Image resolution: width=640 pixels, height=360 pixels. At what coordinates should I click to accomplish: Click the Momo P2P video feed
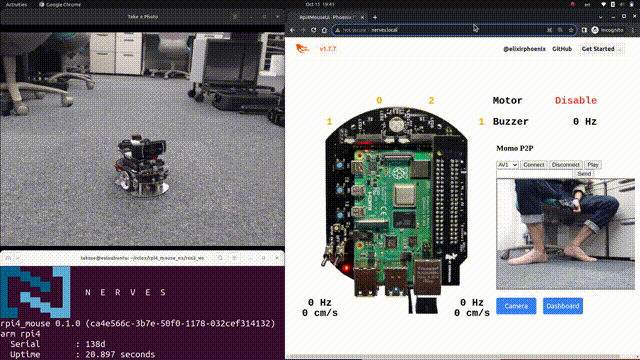565,234
